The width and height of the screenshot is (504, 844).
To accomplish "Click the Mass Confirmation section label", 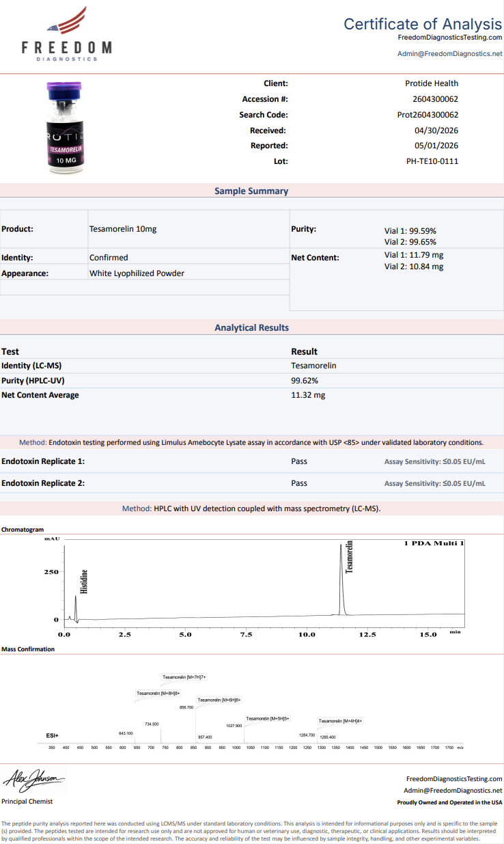I will 28,649.
